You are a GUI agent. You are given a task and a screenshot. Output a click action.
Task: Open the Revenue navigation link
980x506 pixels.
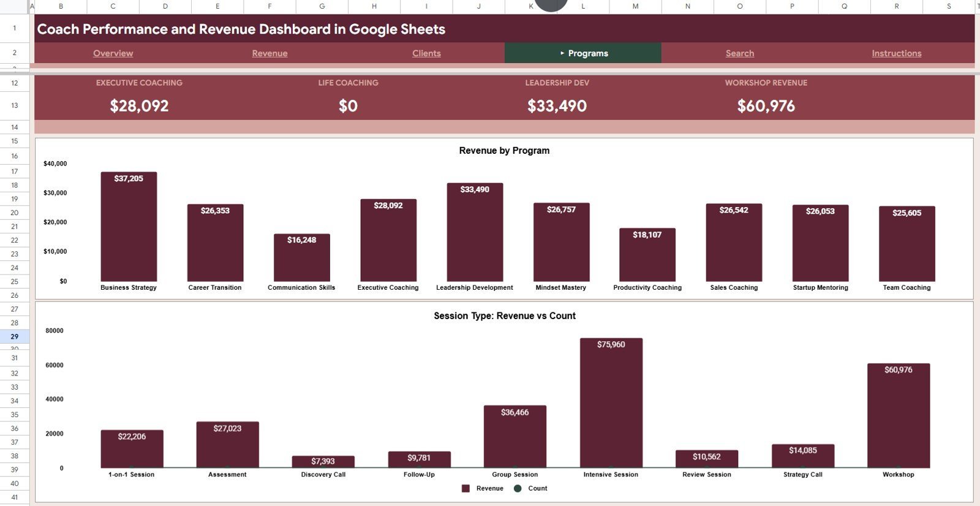pos(269,53)
